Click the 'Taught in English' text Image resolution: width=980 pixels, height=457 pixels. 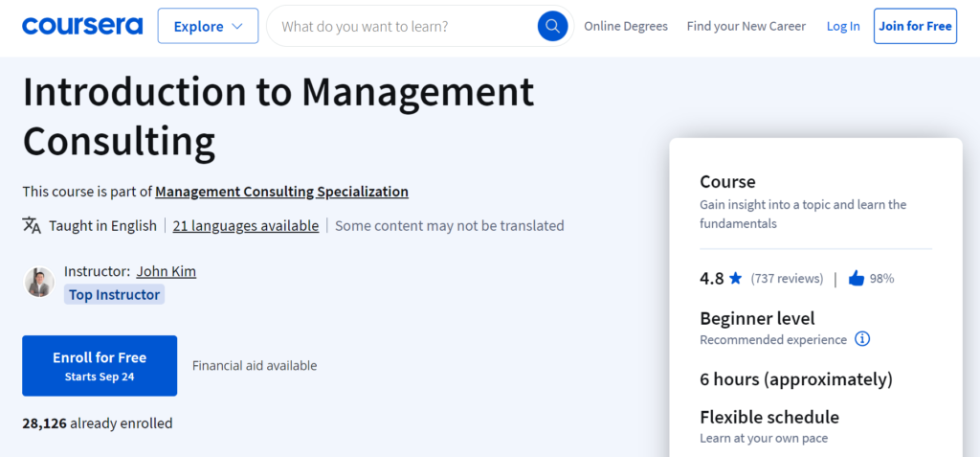103,225
